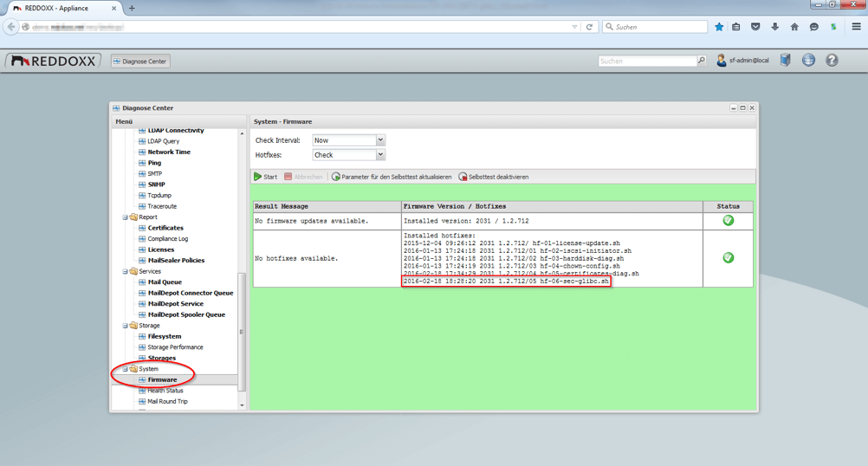Image resolution: width=868 pixels, height=466 pixels.
Task: Select Network Time tree item
Action: point(169,152)
